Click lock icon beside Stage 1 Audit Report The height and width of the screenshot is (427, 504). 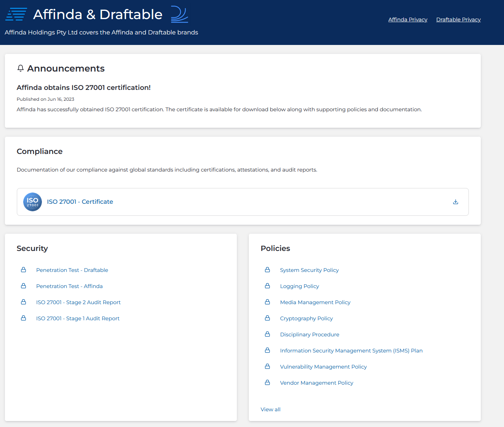coord(24,318)
